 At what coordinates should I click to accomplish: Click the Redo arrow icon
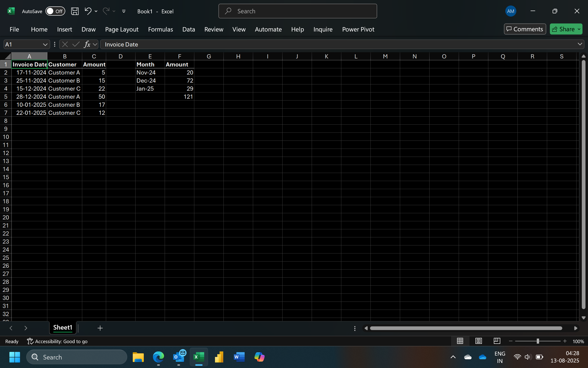coord(106,11)
